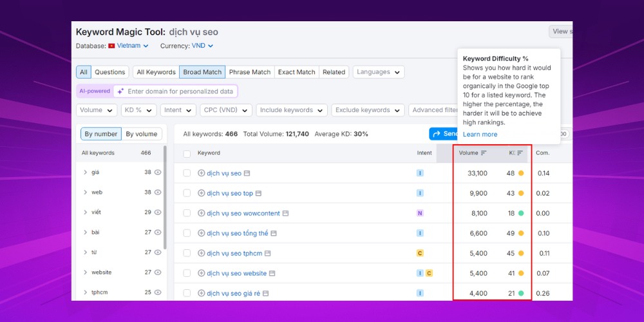
Task: Toggle eye icon for 'bài' group
Action: click(x=158, y=232)
